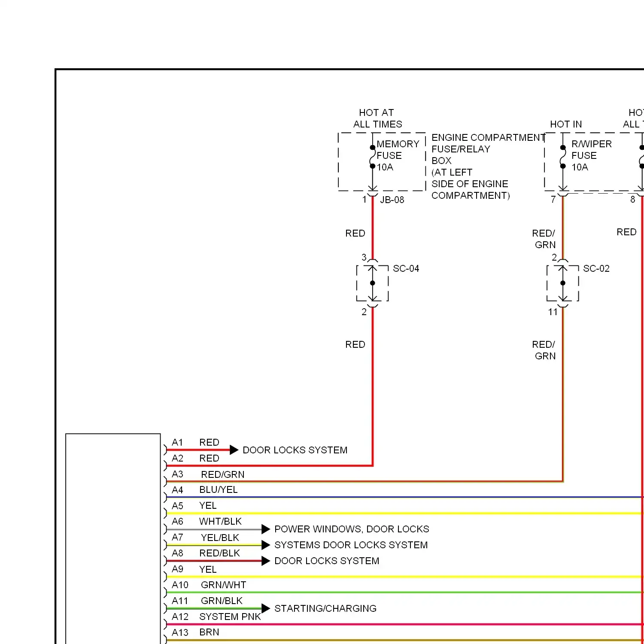The image size is (644, 644).
Task: Click the SC-04 splice junction dot
Action: pos(372,283)
